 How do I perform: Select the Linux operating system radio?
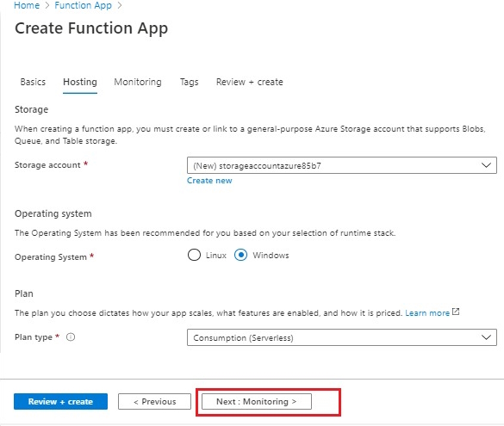click(194, 256)
